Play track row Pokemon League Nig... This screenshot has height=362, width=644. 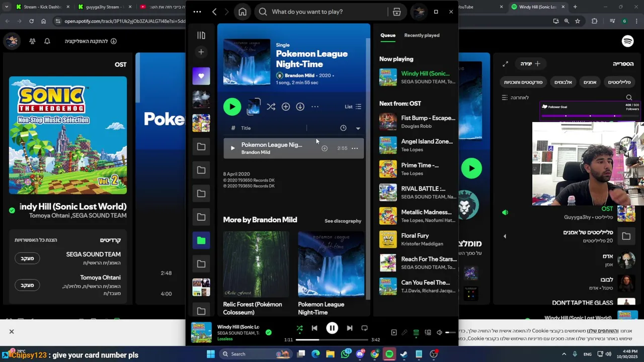tap(232, 148)
